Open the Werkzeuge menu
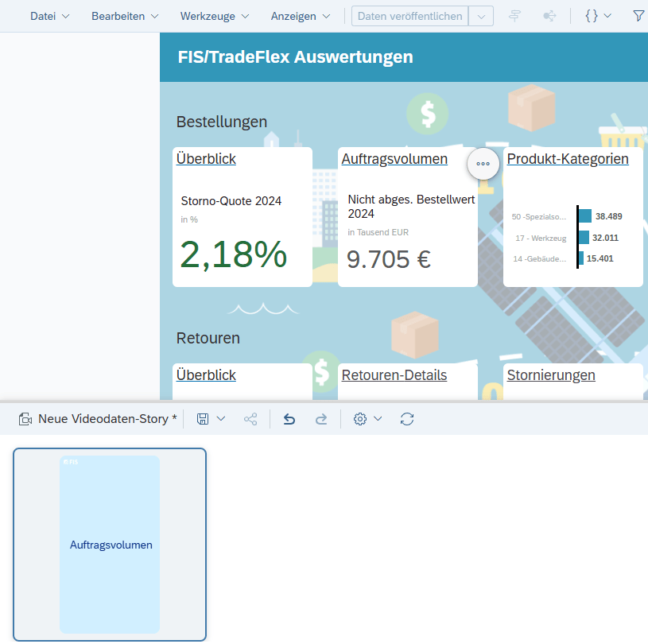 click(215, 16)
